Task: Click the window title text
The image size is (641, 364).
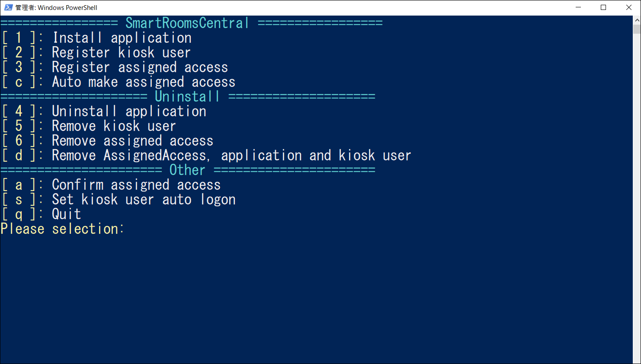Action: click(x=56, y=8)
